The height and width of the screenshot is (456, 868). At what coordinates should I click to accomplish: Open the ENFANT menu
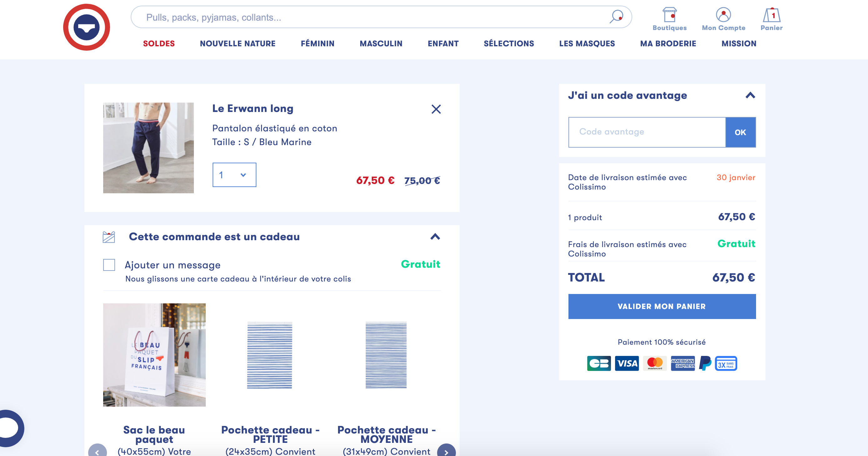pyautogui.click(x=443, y=43)
